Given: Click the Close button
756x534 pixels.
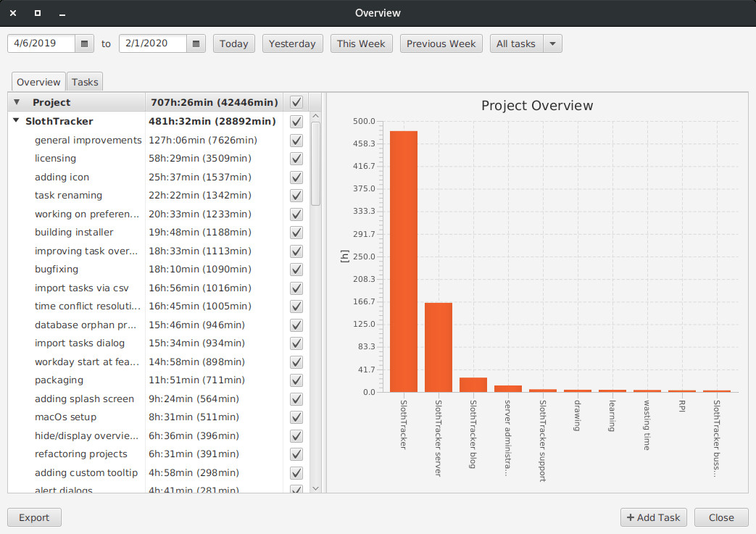Looking at the screenshot, I should tap(721, 517).
